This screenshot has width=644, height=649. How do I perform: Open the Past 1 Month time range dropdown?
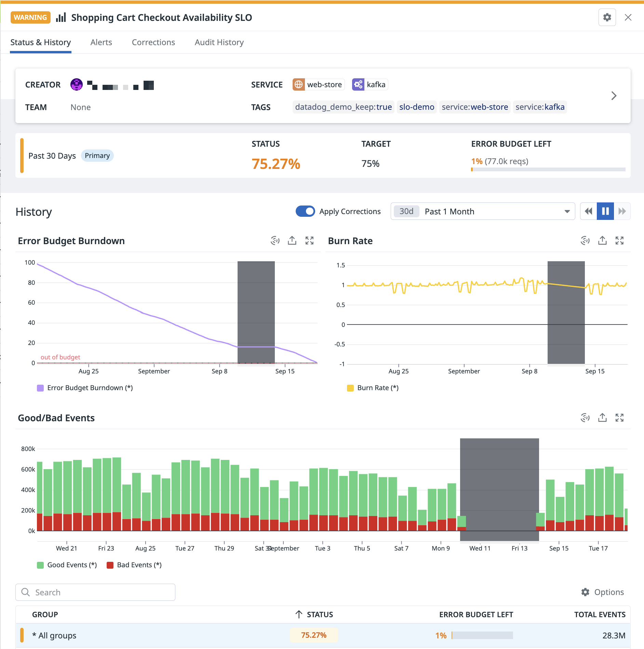click(483, 211)
